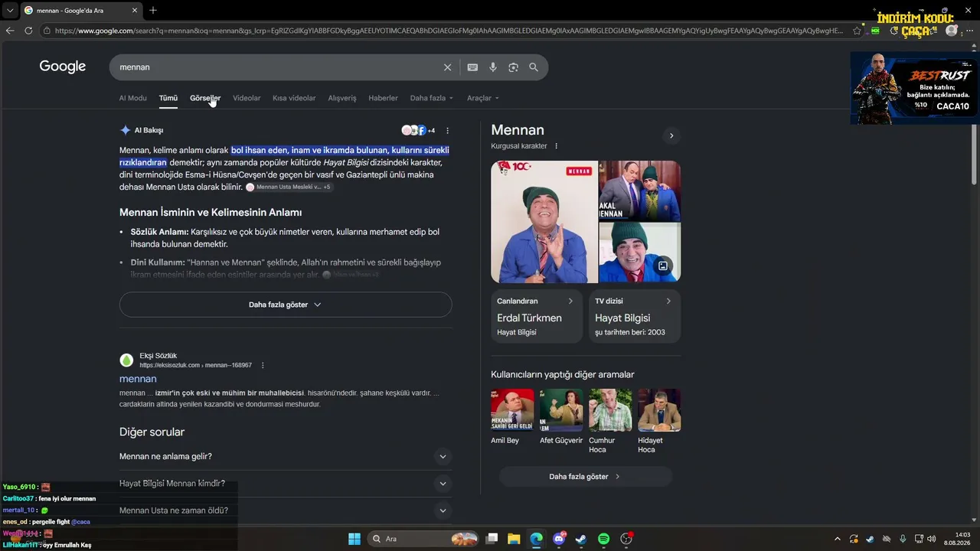
Task: Open Kurgusal karakter more options menu
Action: coord(557,146)
